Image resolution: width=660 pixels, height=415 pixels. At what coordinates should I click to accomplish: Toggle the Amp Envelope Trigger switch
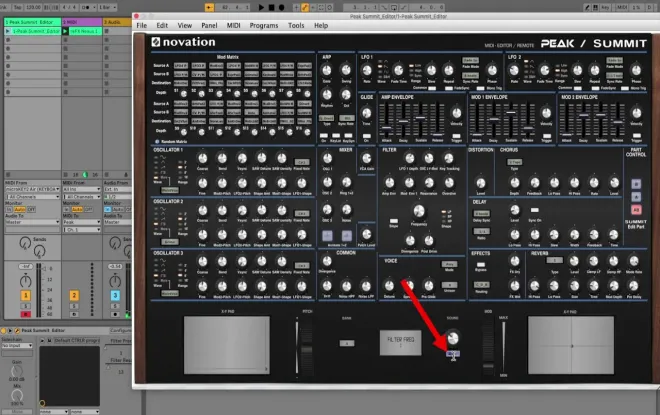click(x=456, y=136)
